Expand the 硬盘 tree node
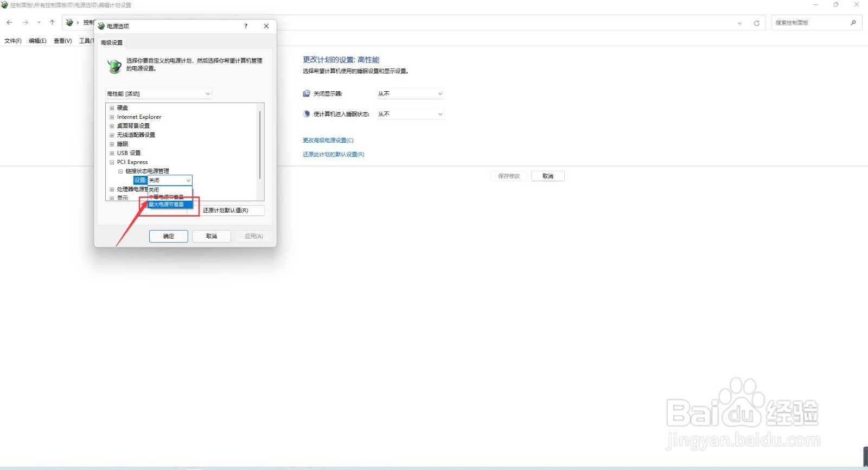 tap(112, 108)
